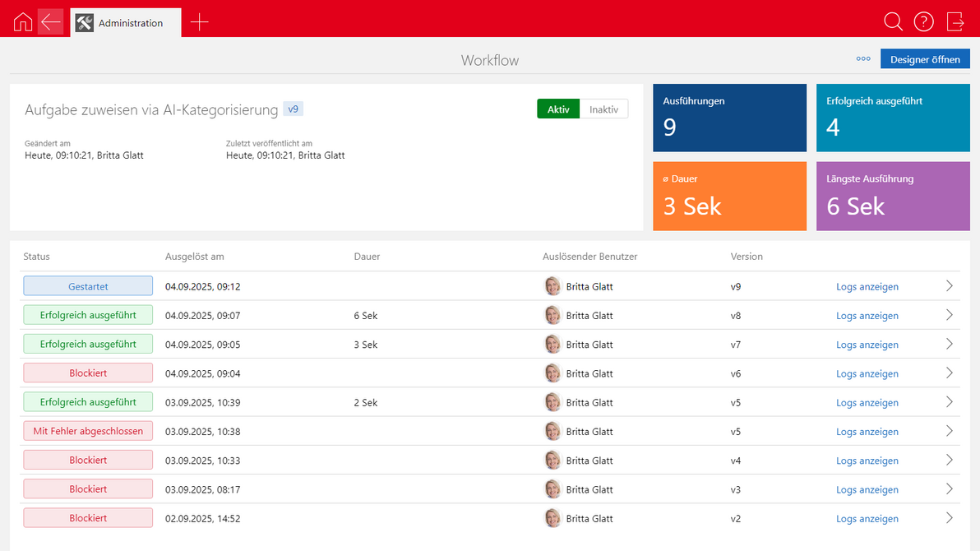Set workflow to Aktiv

558,109
